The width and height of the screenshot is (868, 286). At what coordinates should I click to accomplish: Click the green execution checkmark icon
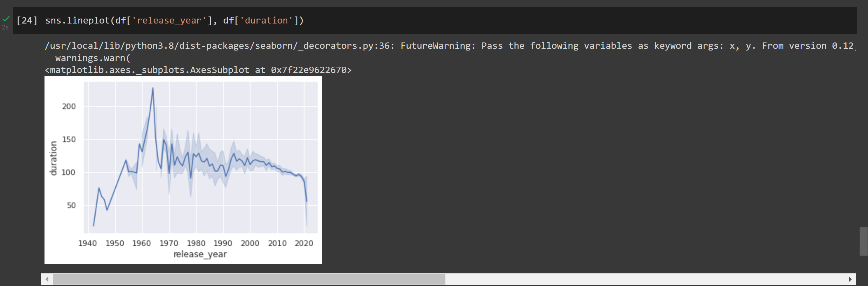[x=6, y=19]
